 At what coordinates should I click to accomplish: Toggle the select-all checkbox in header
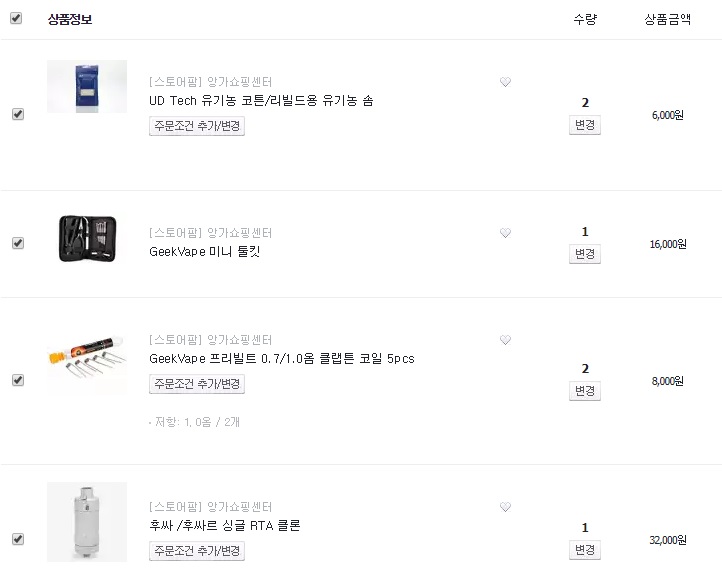[17, 18]
